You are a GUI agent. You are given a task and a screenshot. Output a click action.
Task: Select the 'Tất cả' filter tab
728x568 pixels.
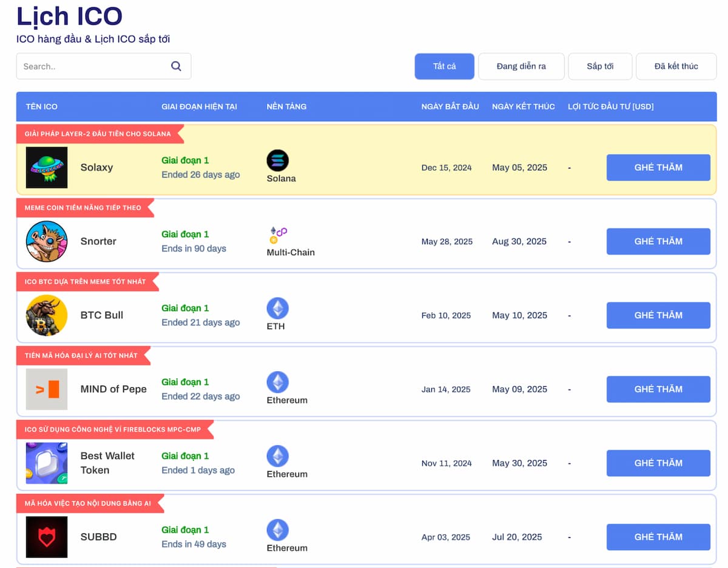(x=445, y=66)
